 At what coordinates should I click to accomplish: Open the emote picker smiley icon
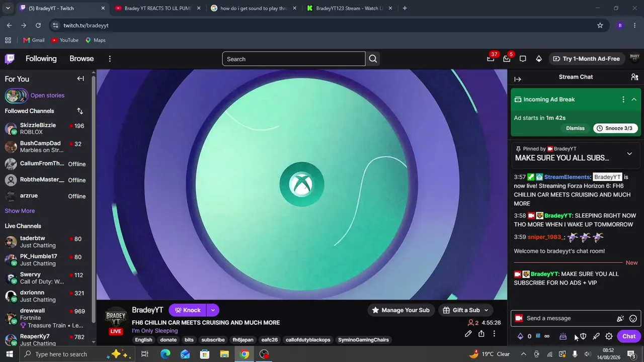click(633, 318)
